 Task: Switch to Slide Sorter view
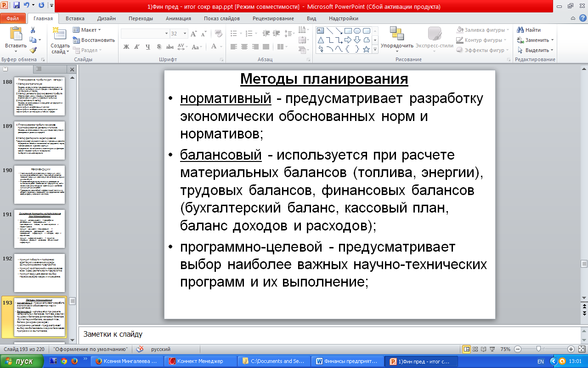tap(475, 349)
